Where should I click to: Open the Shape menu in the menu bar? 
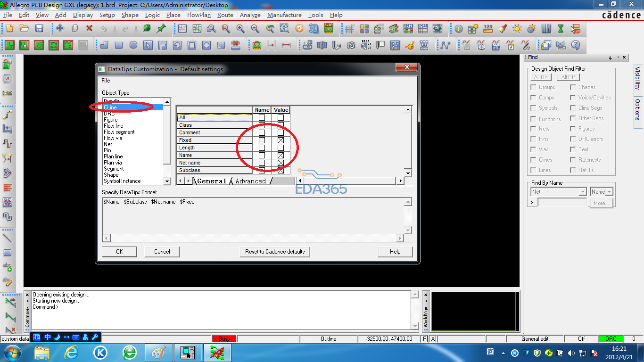click(x=130, y=15)
